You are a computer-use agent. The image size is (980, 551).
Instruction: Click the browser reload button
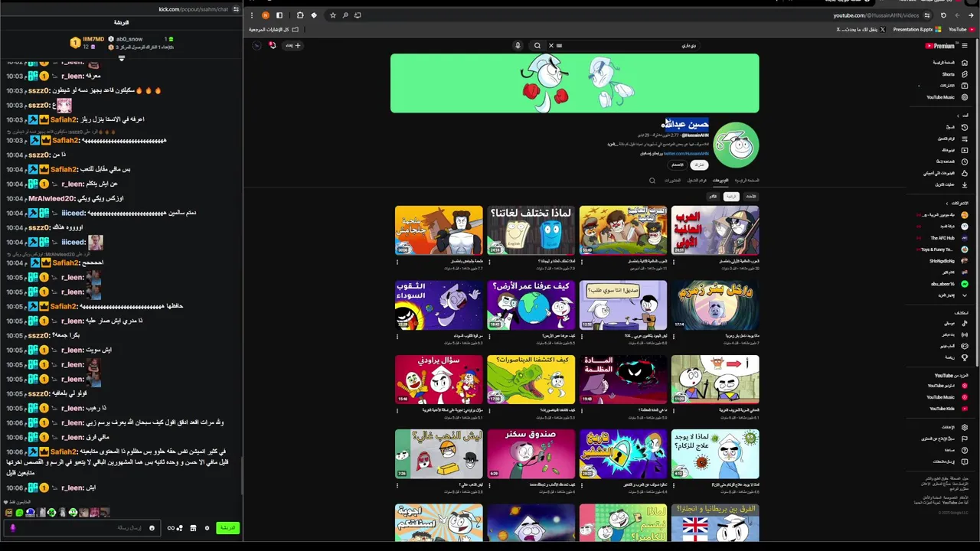tap(943, 15)
